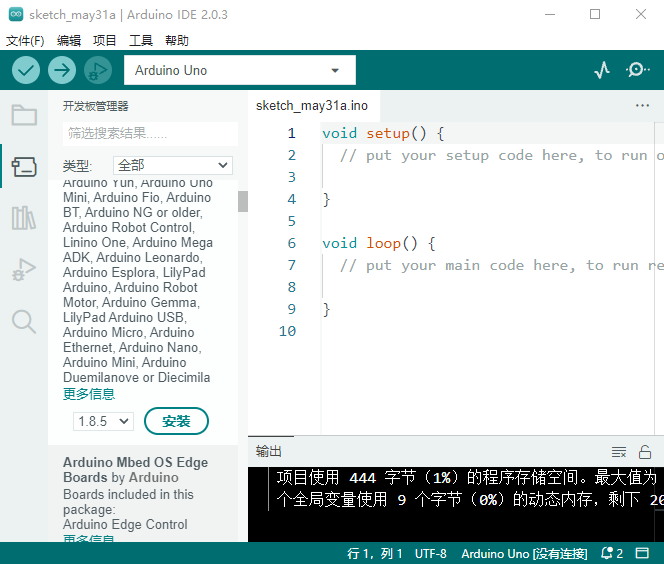Viewport: 664px width, 564px height.
Task: Open the Serial Plotter
Action: click(602, 70)
